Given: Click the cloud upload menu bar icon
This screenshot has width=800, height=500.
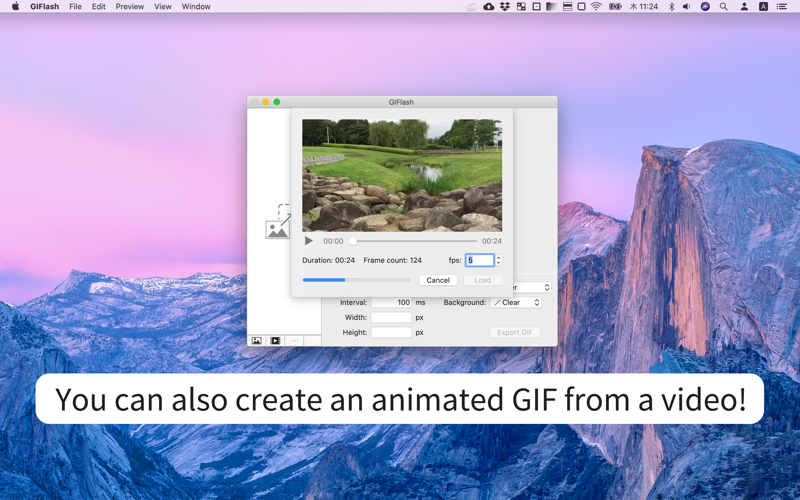Looking at the screenshot, I should click(489, 7).
